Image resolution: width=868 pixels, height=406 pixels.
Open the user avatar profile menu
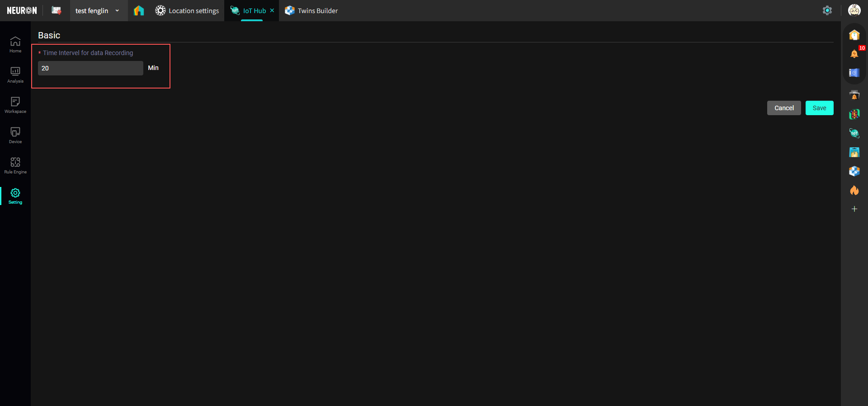click(854, 10)
